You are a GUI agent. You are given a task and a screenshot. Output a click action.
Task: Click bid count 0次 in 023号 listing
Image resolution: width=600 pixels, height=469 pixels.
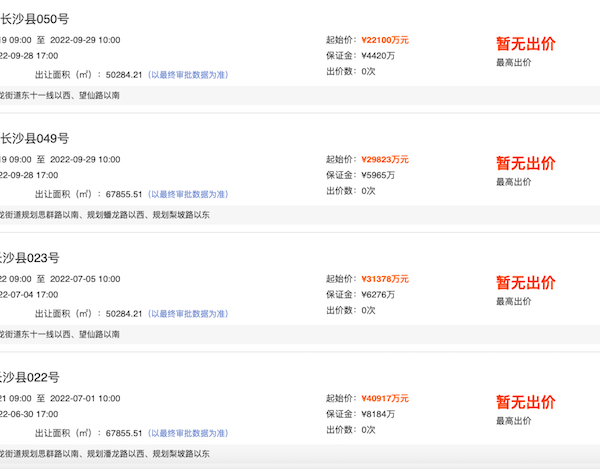(368, 310)
